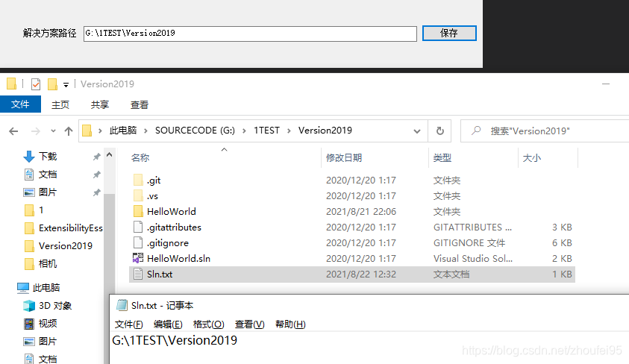629x364 pixels.
Task: Open 视频 in navigation pane
Action: tap(48, 323)
